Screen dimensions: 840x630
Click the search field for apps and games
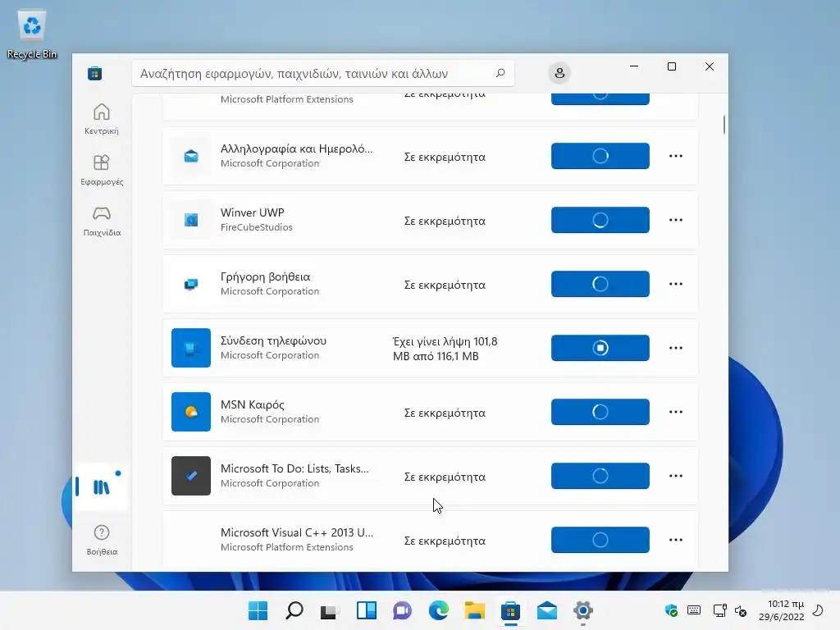pyautogui.click(x=323, y=73)
